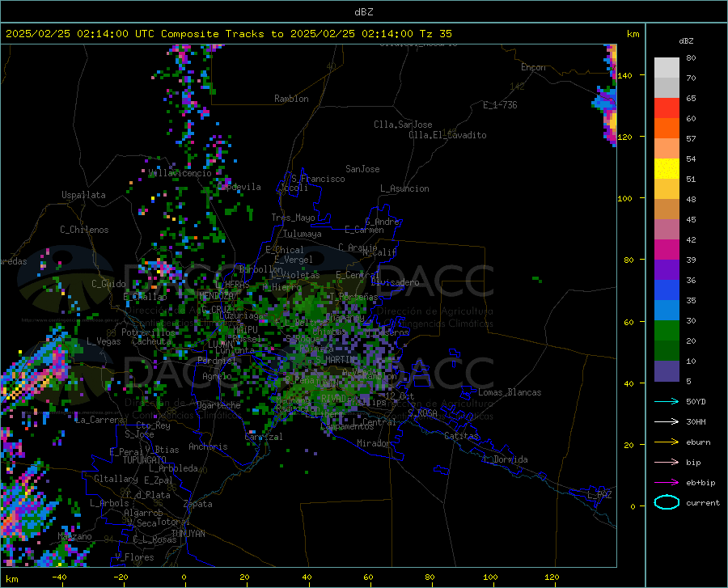The width and height of the screenshot is (728, 588).
Task: Click the C_Chilenos map label
Action: 84,230
